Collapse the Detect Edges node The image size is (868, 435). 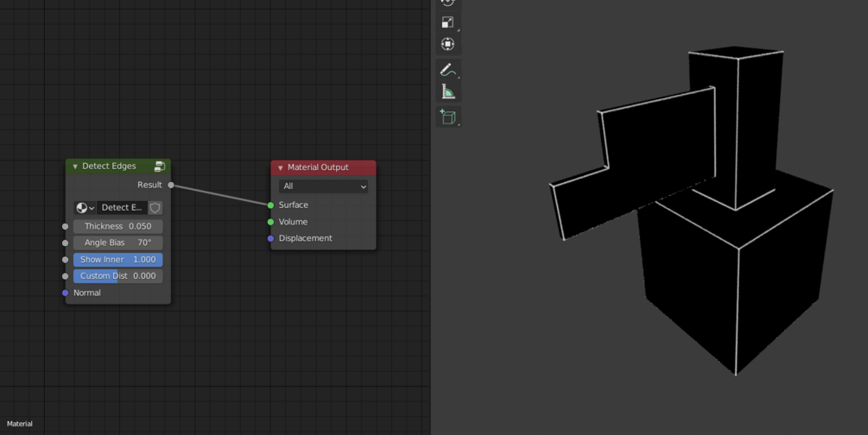point(75,167)
